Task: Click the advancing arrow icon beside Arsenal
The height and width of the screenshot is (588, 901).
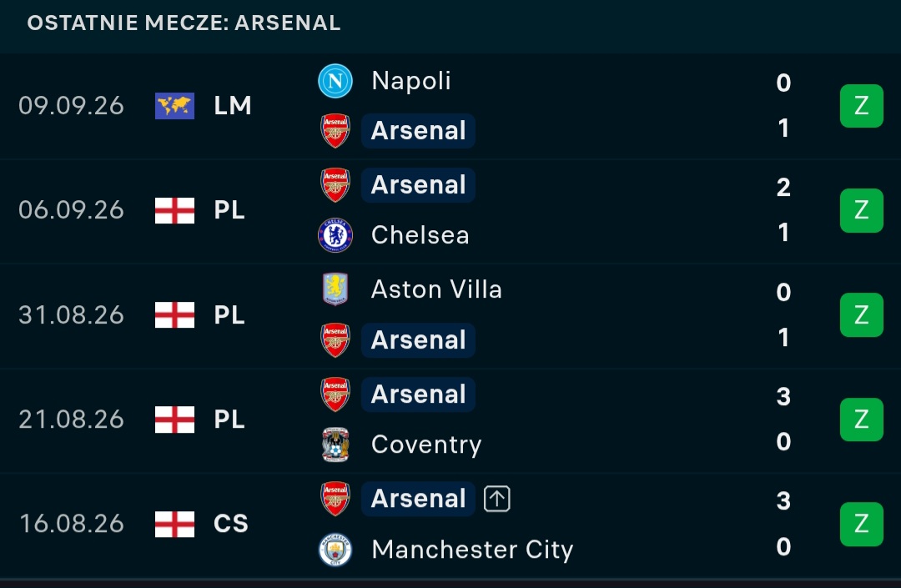Action: 497,499
